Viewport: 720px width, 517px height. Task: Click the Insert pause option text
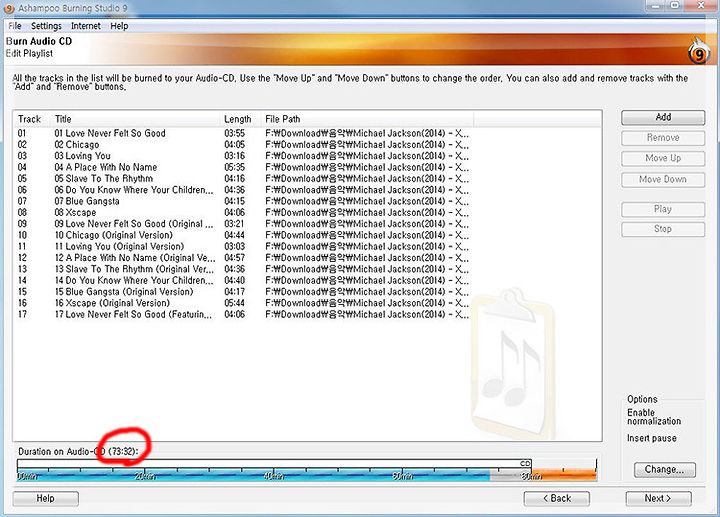pyautogui.click(x=652, y=438)
